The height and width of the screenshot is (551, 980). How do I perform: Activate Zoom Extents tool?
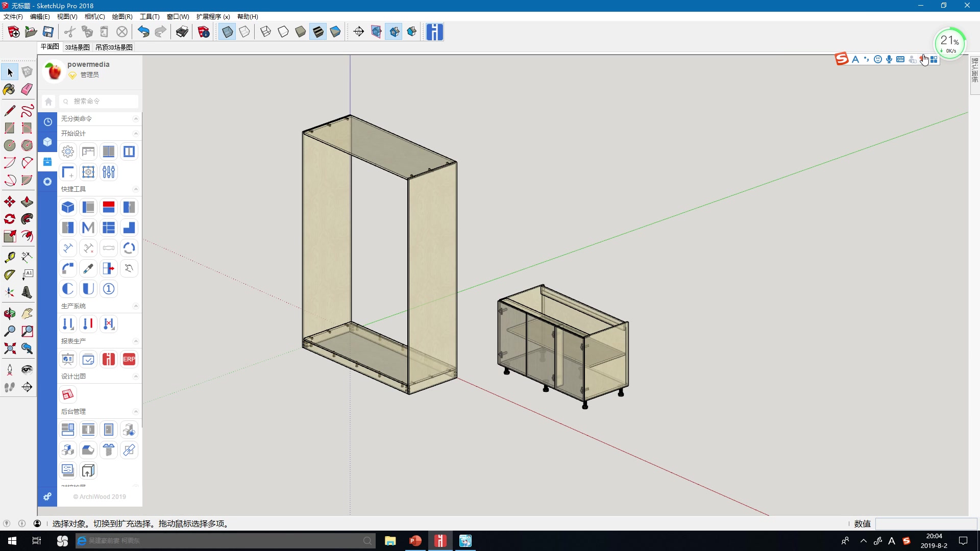click(x=9, y=348)
